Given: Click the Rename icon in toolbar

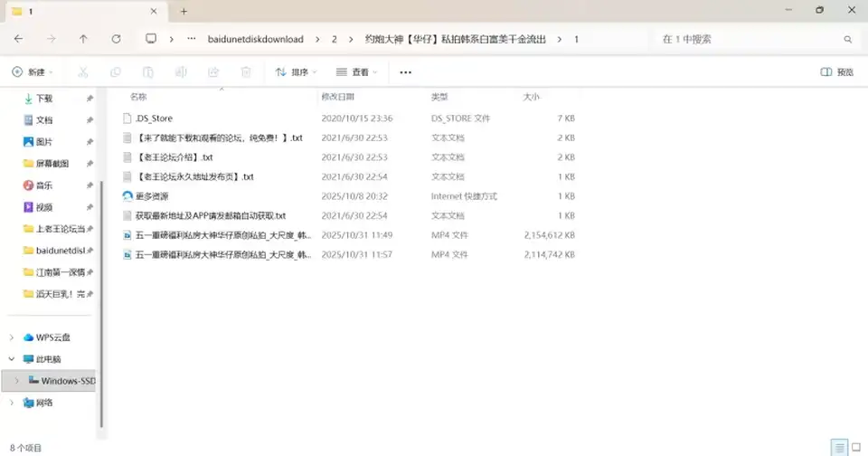Looking at the screenshot, I should click(x=181, y=72).
